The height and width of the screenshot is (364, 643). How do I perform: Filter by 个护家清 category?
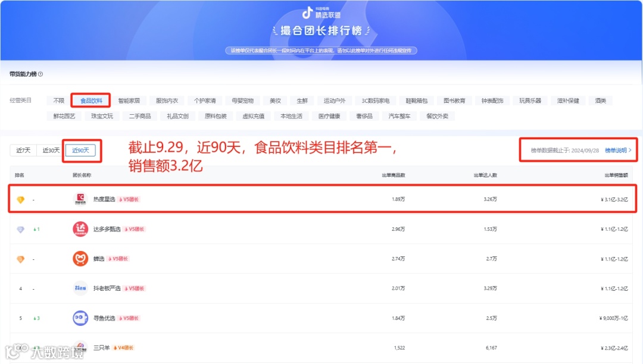pyautogui.click(x=205, y=101)
